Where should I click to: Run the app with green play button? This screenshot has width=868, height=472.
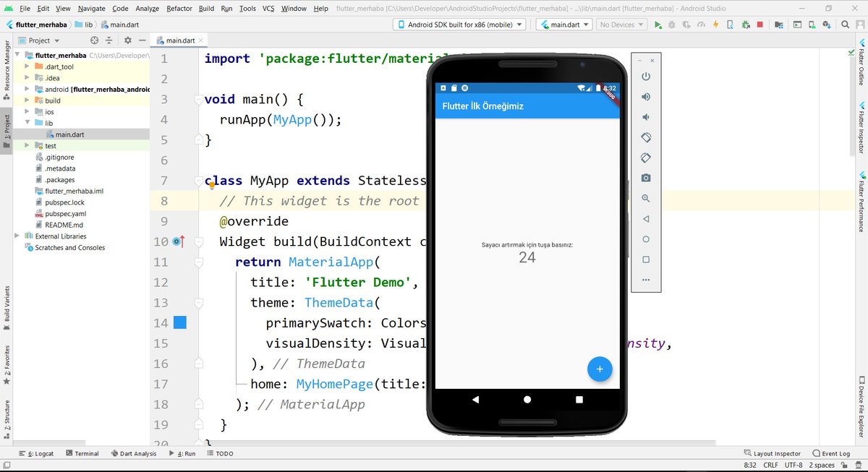point(658,25)
